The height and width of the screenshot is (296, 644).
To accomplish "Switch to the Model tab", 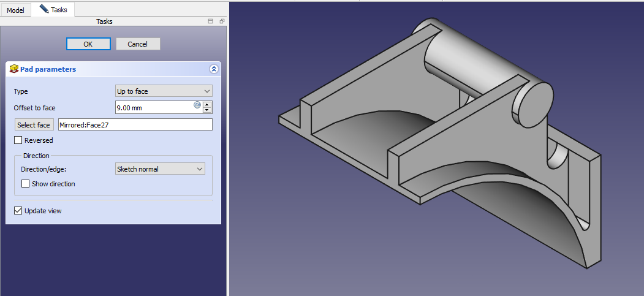I will pyautogui.click(x=15, y=10).
